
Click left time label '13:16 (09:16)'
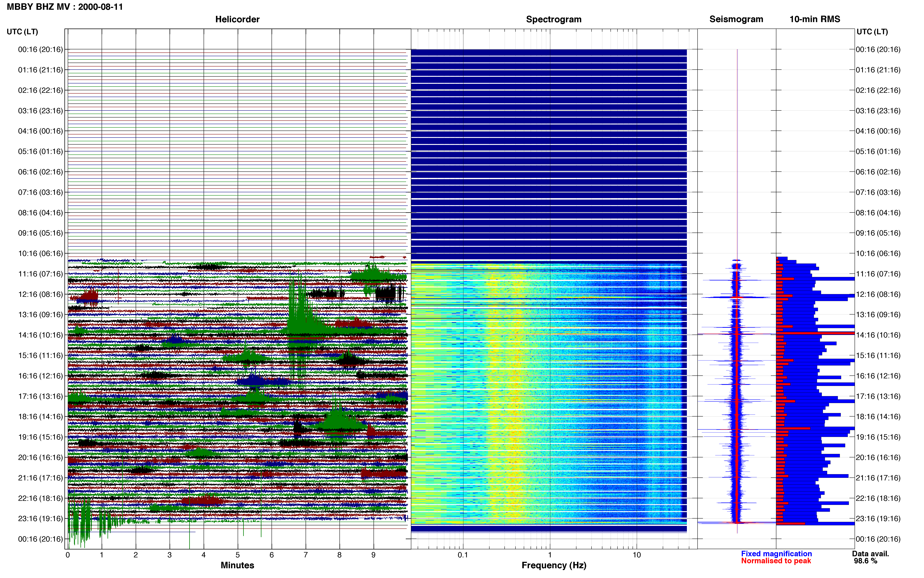pos(40,315)
